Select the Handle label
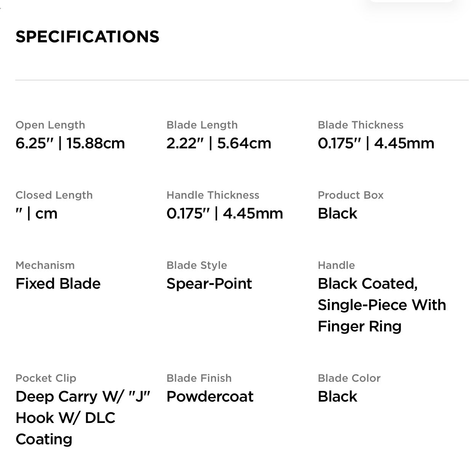 (336, 265)
